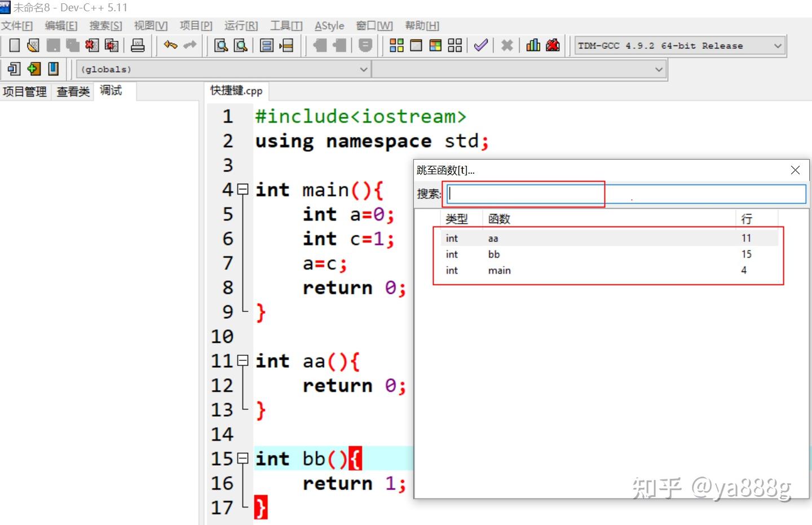812x525 pixels.
Task: Open the 帮助[H] menu
Action: (x=422, y=25)
